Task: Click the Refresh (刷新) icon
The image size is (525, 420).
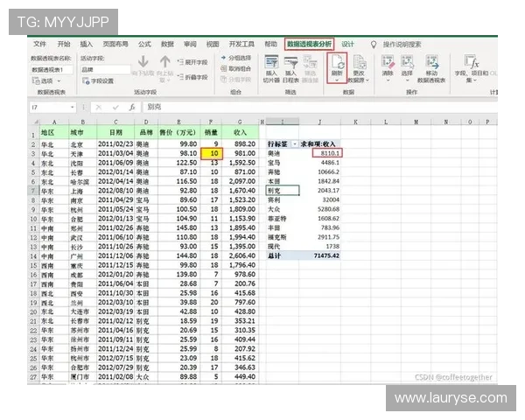Action: pyautogui.click(x=337, y=63)
